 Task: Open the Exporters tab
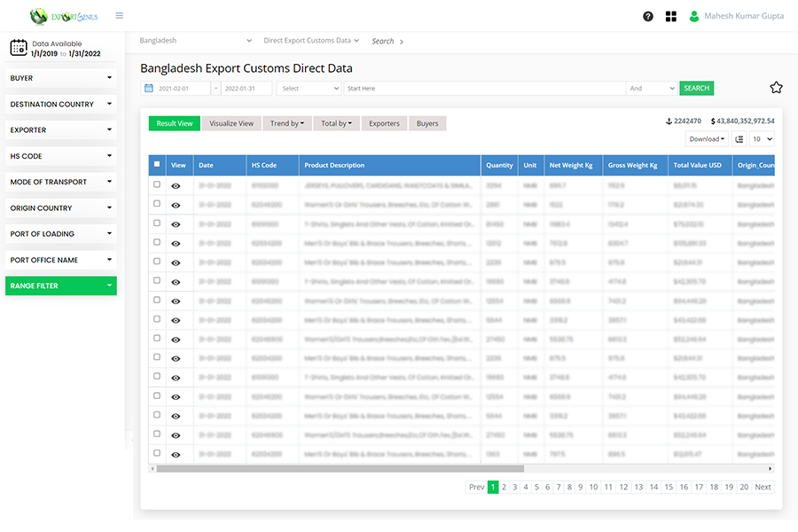click(384, 123)
